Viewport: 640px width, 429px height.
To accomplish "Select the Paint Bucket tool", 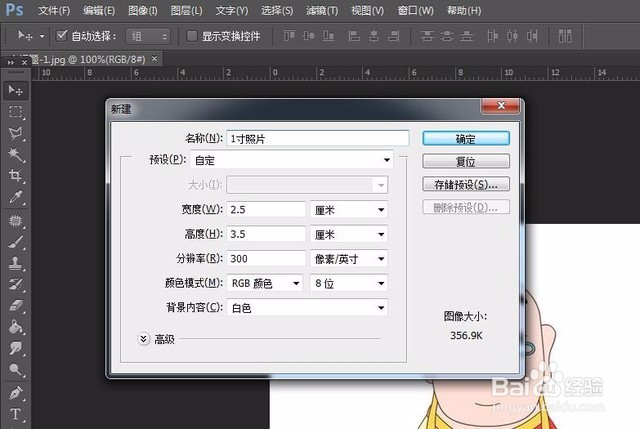I will 16,327.
